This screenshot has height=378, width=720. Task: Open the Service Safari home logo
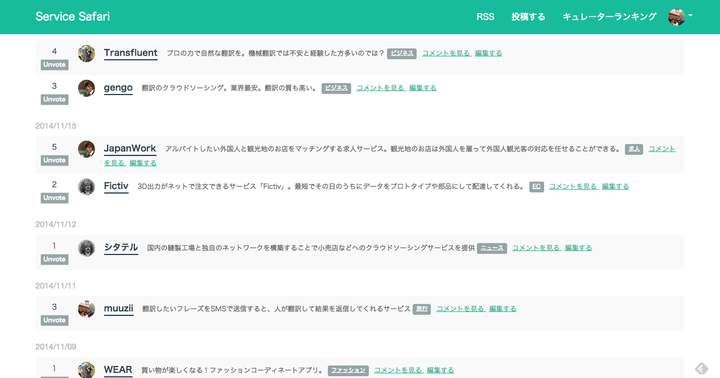[73, 17]
